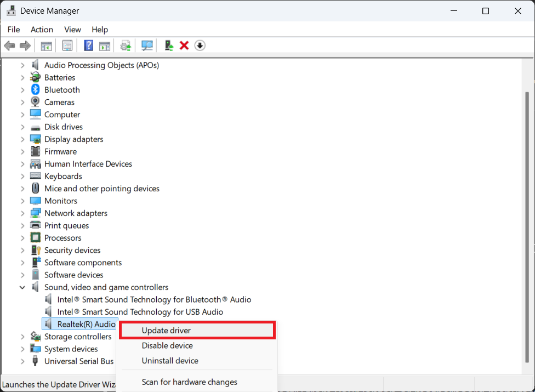Choose Uninstall device from context menu

click(170, 361)
